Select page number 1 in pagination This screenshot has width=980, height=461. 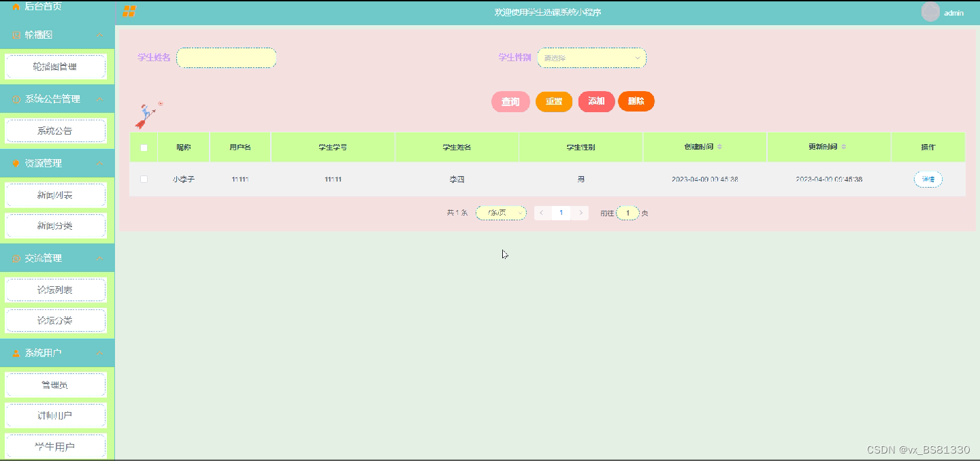pyautogui.click(x=561, y=213)
